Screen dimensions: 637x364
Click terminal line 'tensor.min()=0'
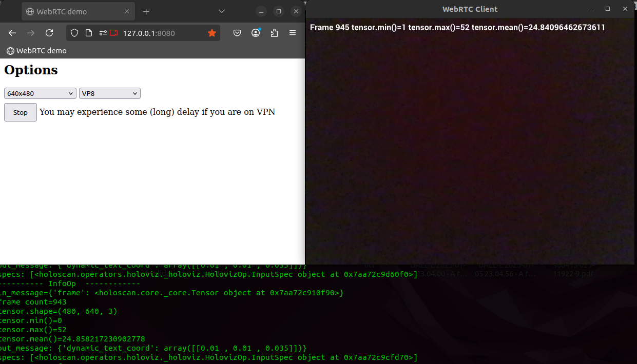click(31, 320)
